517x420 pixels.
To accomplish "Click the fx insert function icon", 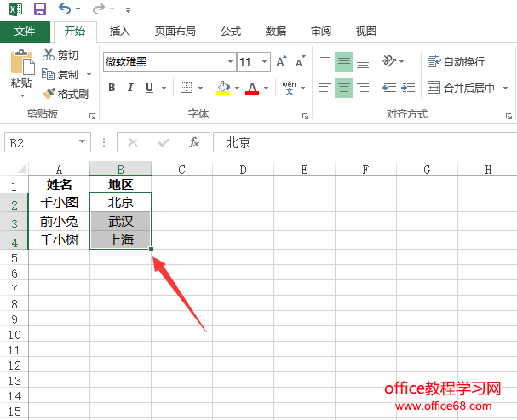I will (x=194, y=142).
